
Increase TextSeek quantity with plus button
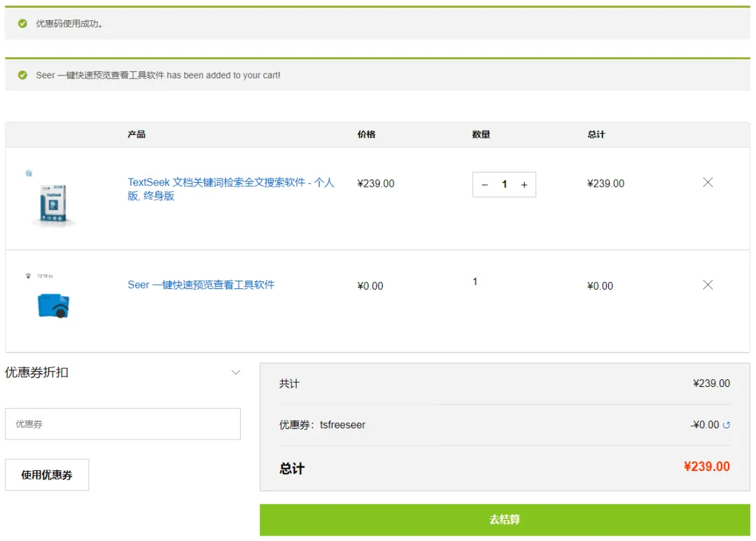524,185
